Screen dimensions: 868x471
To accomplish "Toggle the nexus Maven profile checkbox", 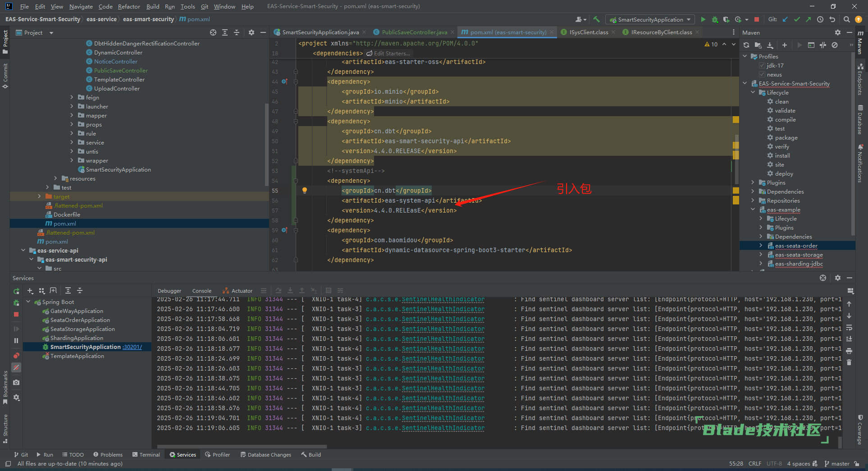I will click(x=762, y=75).
